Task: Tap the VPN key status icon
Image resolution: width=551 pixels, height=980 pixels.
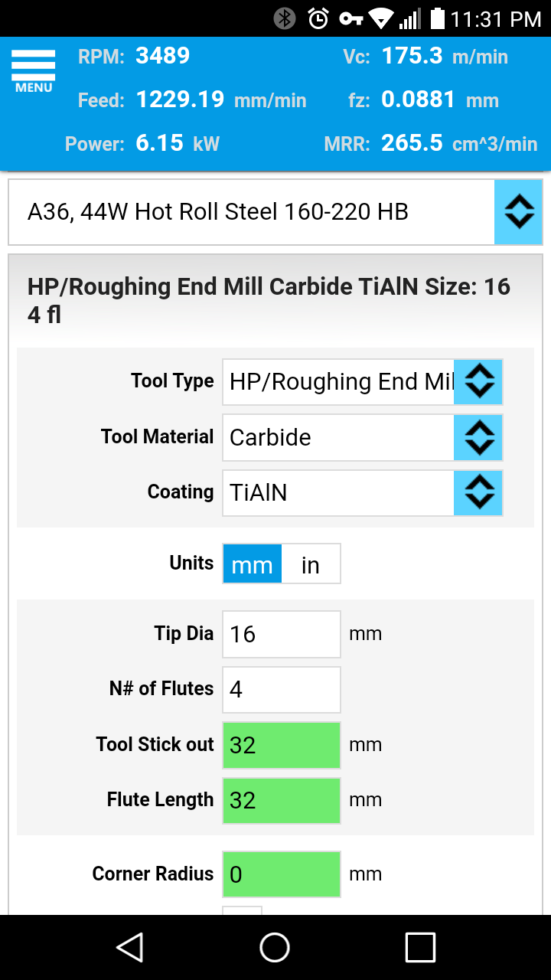Action: pos(351,18)
